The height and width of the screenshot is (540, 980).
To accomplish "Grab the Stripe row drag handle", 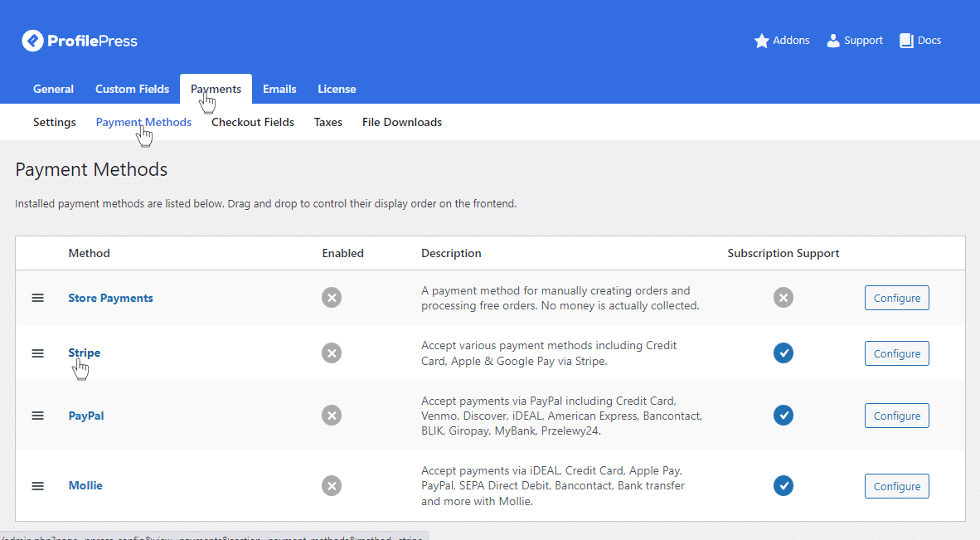I will pyautogui.click(x=37, y=353).
